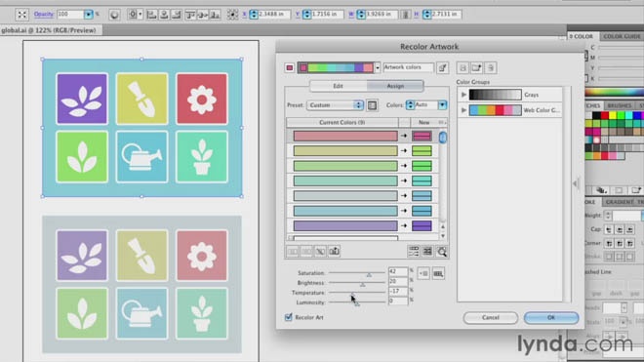Click the delete color group trash icon
The height and width of the screenshot is (362, 644).
coord(491,67)
